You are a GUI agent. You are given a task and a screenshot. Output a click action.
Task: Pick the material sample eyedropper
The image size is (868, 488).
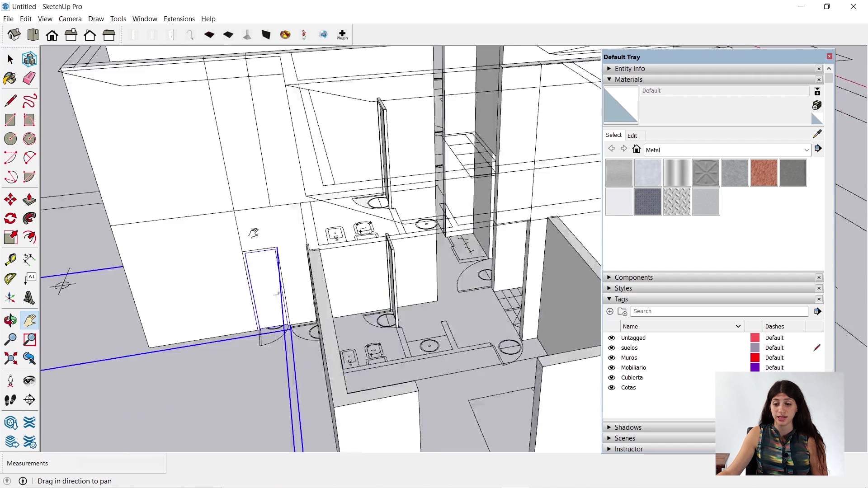(x=817, y=134)
